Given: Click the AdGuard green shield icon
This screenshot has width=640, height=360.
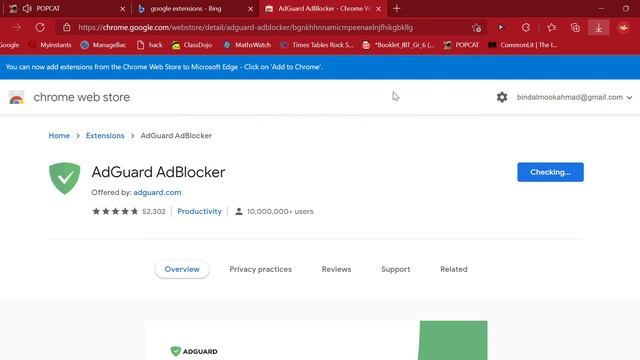Looking at the screenshot, I should click(64, 178).
